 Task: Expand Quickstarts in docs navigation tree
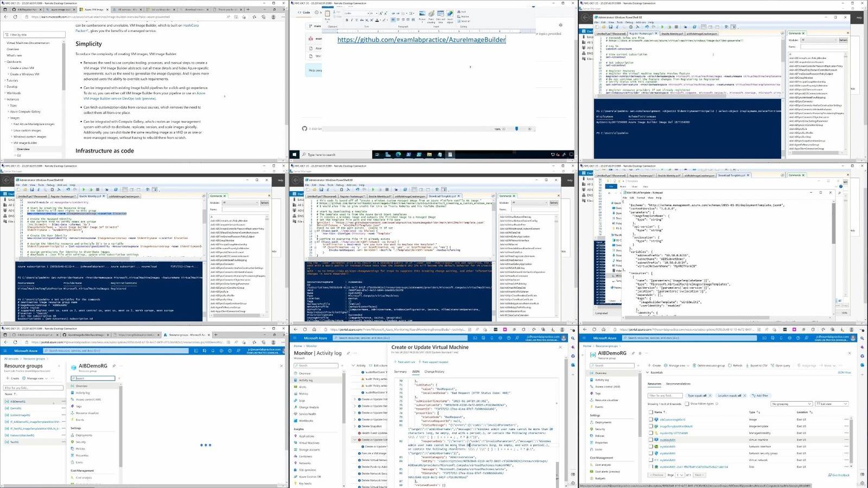point(13,61)
